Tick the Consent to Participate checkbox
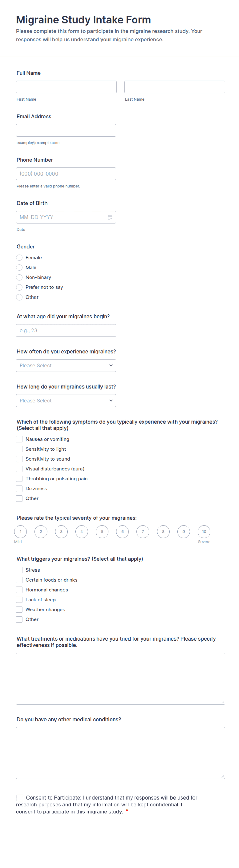Screen dimensions: 239x868 20,797
